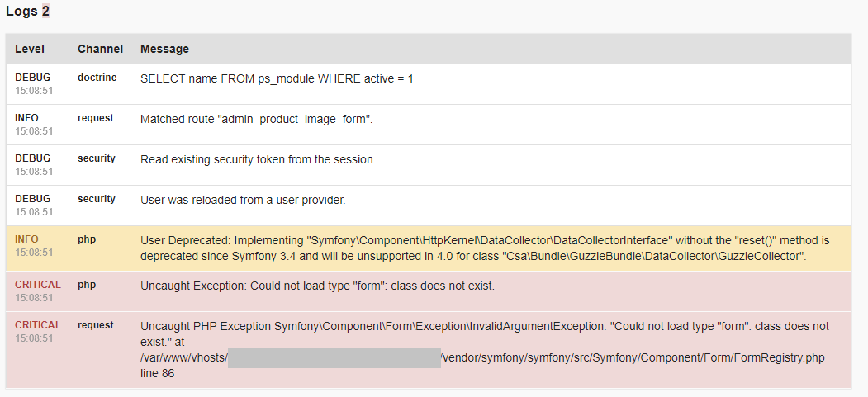The width and height of the screenshot is (868, 397).
Task: Click the doctrine channel label
Action: pyautogui.click(x=97, y=78)
